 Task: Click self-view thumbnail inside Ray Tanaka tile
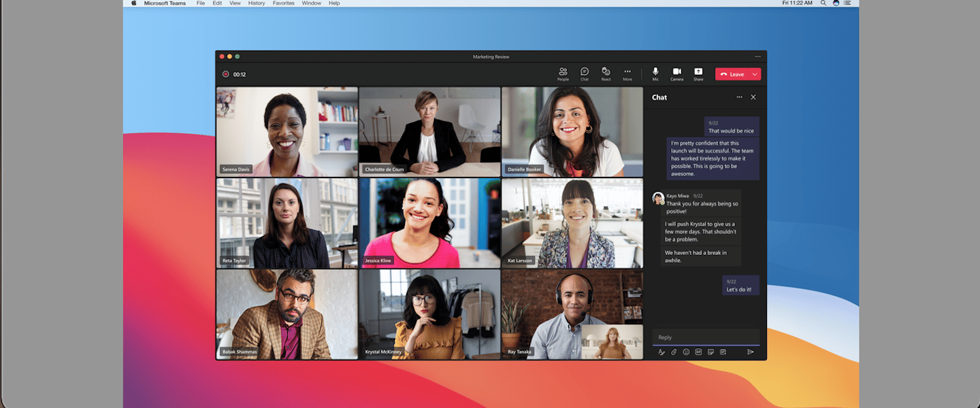click(612, 341)
